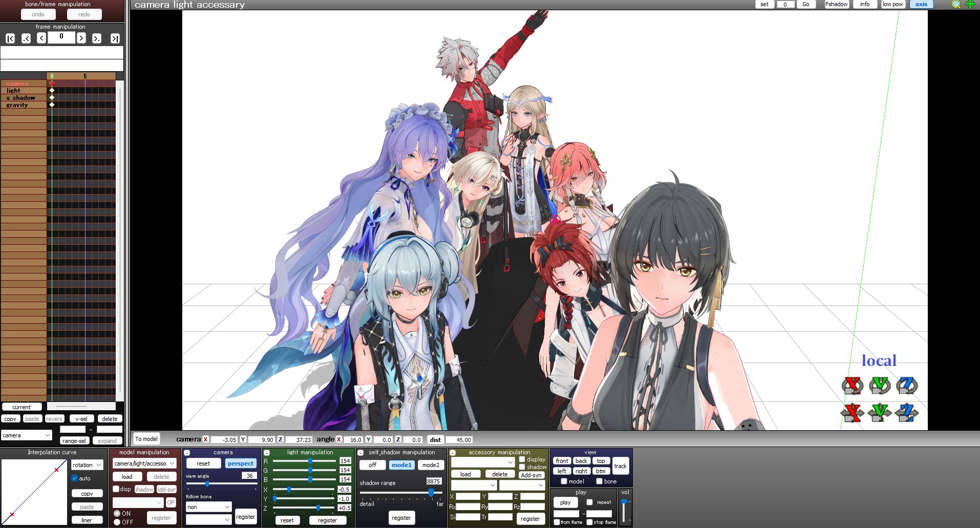Screen dimensions: 980x528
Task: Toggle the perspect camera button
Action: 241,463
